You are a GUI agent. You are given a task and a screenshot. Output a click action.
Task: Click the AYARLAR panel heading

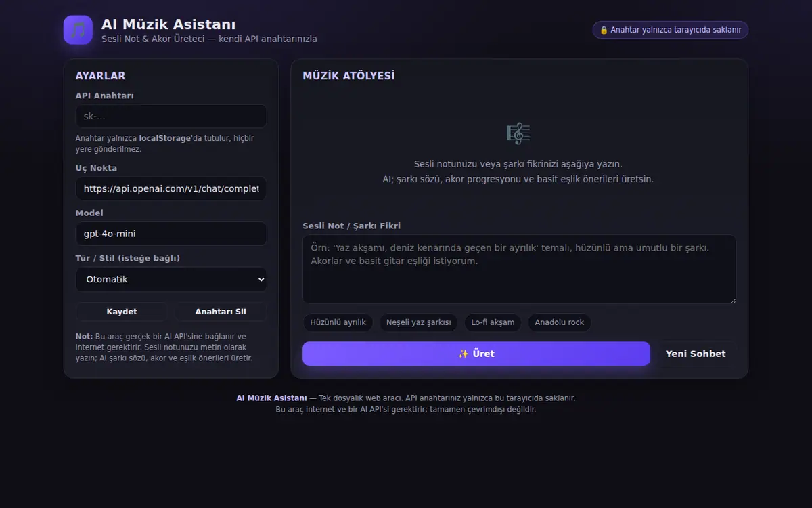tap(100, 76)
